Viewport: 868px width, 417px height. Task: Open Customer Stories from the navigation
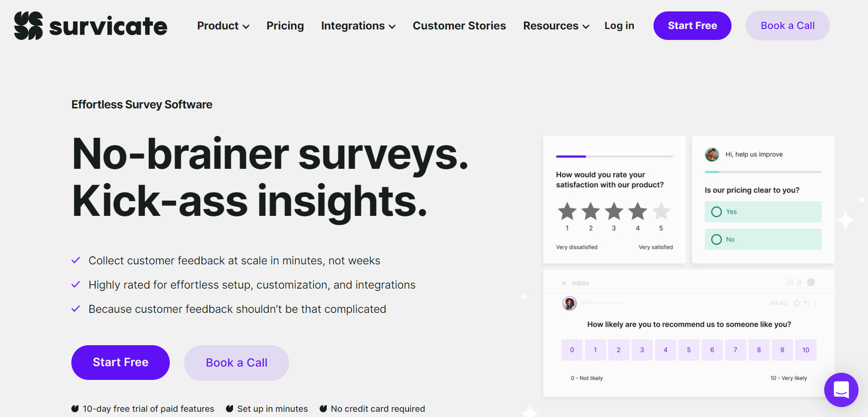tap(459, 26)
